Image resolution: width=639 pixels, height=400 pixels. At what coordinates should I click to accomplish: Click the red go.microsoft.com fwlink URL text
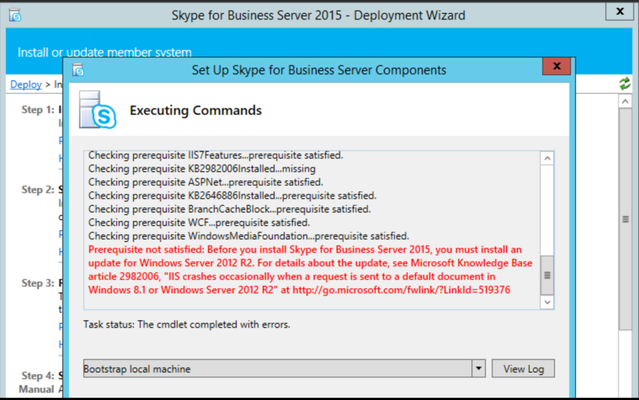[x=401, y=290]
